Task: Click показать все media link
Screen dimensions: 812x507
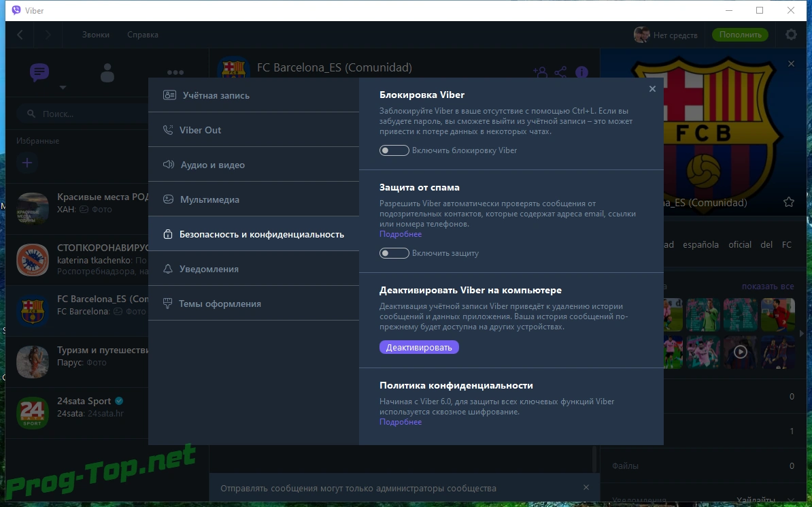Action: click(768, 286)
